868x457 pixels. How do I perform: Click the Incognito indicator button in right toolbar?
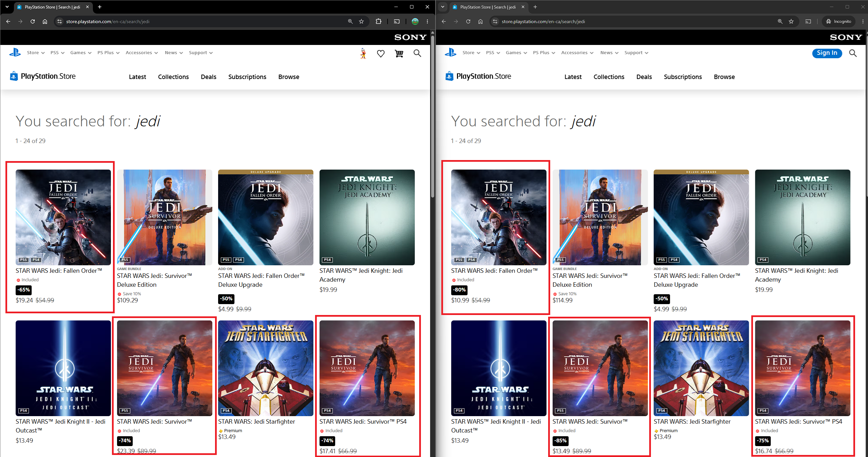pos(839,21)
